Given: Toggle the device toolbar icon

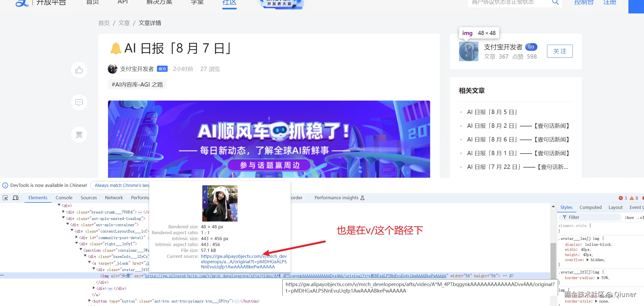Looking at the screenshot, I should (x=16, y=198).
